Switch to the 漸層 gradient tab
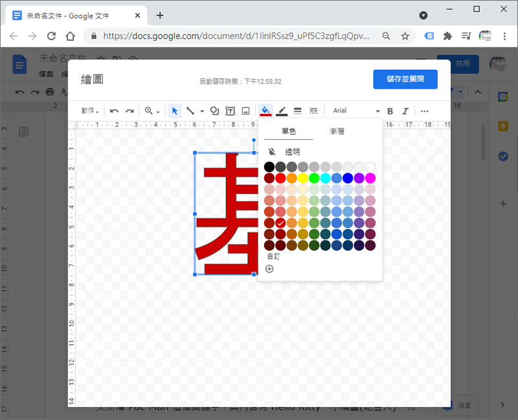This screenshot has height=420, width=518. (337, 131)
